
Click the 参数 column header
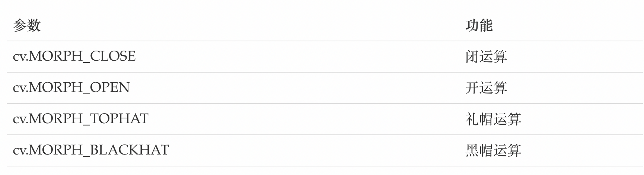tap(26, 26)
